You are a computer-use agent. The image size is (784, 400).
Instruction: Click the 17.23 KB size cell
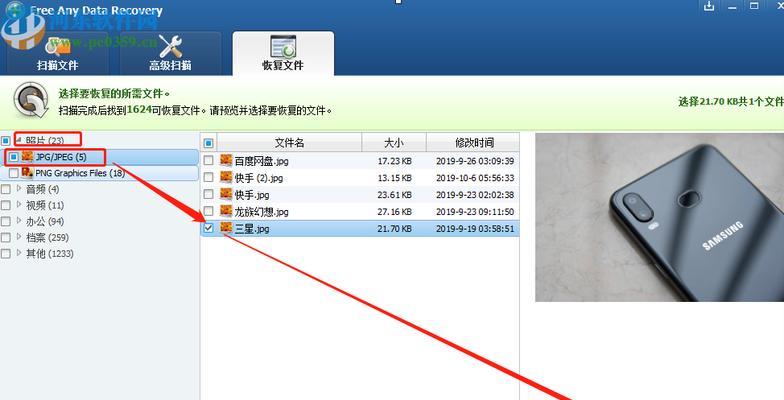tap(394, 161)
